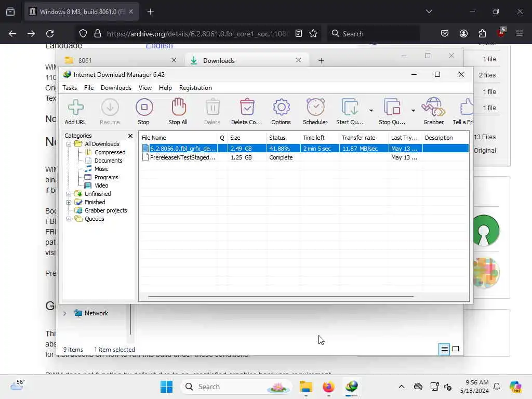Add a new File Explorer tab

(x=321, y=61)
